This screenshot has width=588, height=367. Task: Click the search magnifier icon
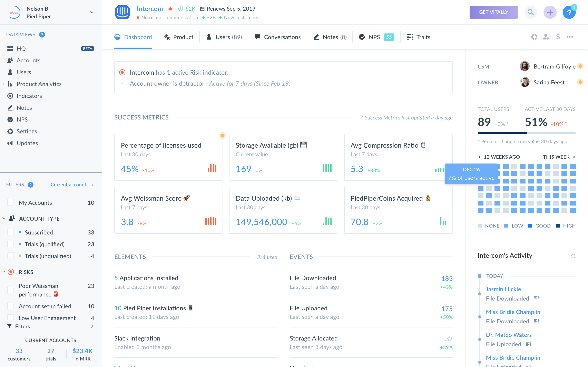(x=530, y=12)
